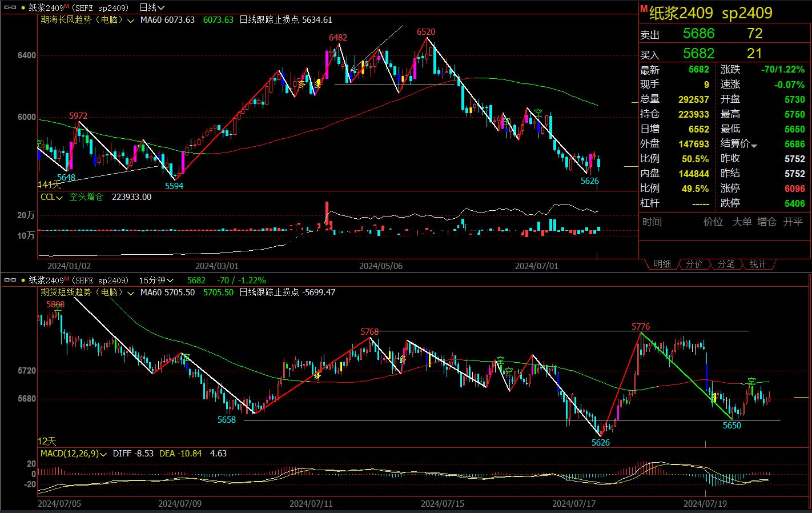Click the yellow dot marker in the 15分钟 chart header

[22, 280]
